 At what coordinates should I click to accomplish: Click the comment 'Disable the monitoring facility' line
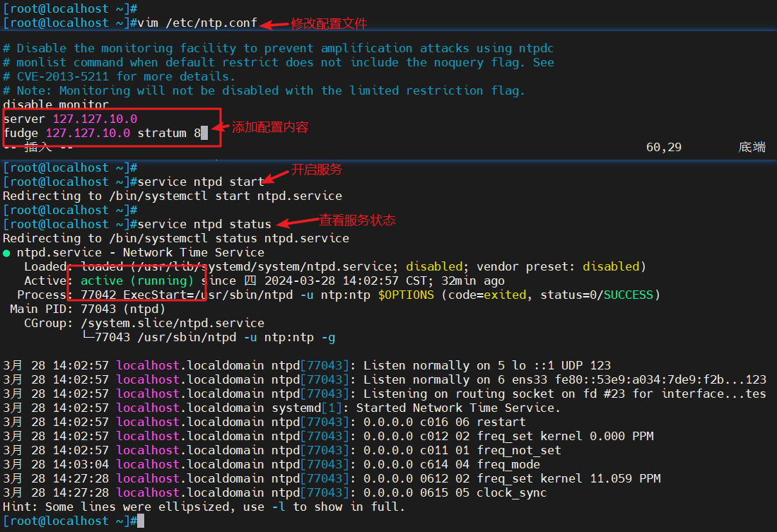[278, 48]
